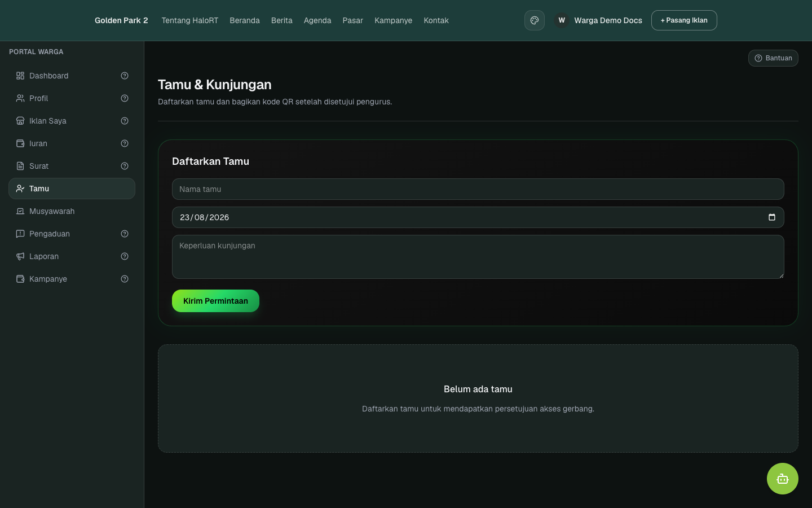Click the help icon next to Dashboard
The image size is (812, 508).
(x=125, y=76)
